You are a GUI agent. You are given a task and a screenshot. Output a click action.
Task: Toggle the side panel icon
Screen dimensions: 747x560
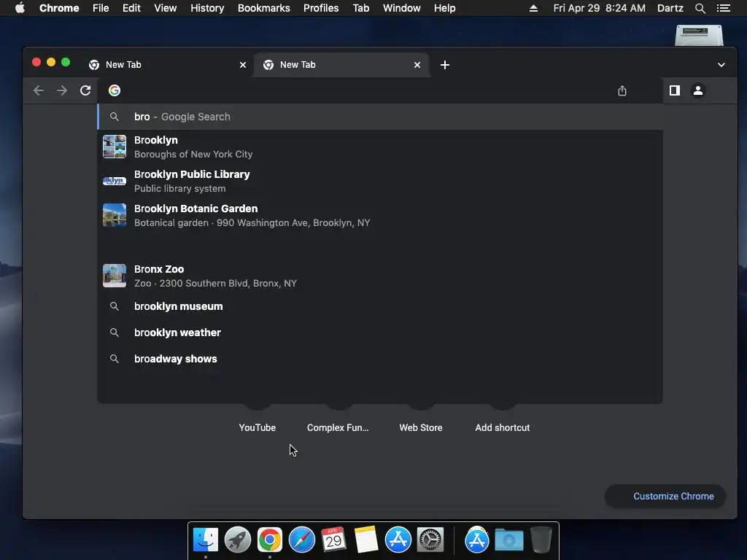(x=675, y=90)
